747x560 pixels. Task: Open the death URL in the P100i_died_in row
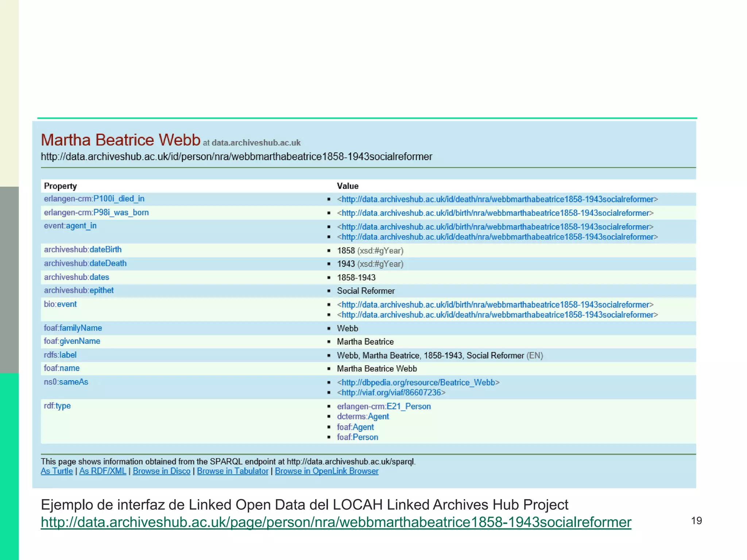[498, 199]
